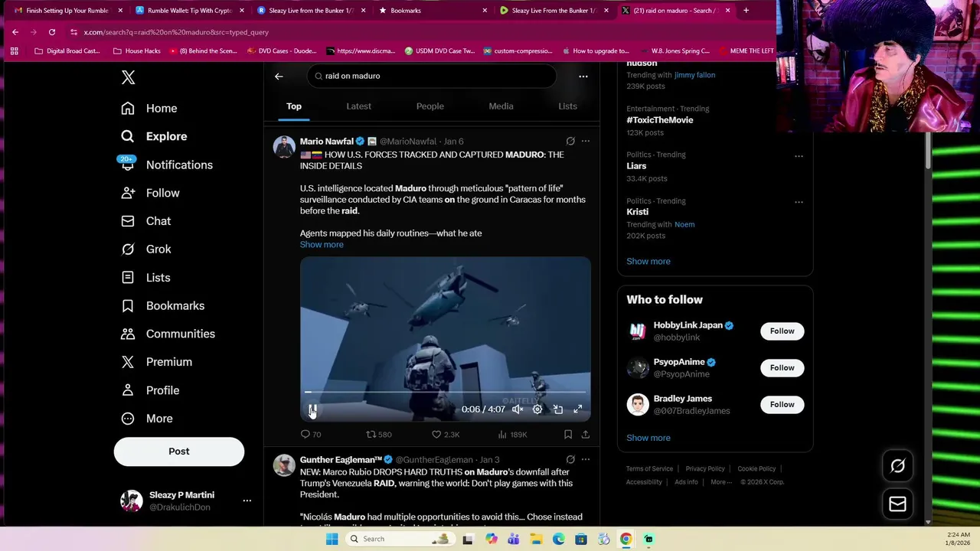
Task: Open options for Kristi trend
Action: pos(799,202)
